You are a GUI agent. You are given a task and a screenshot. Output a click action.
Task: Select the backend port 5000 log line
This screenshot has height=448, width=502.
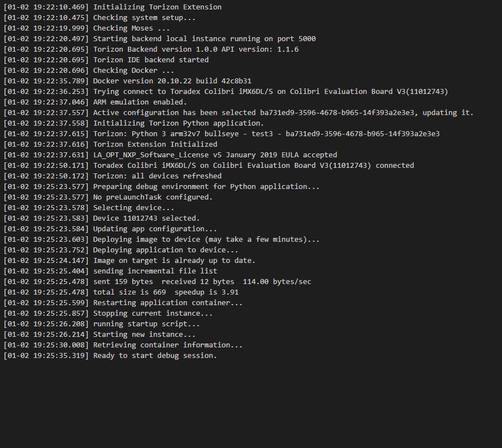[160, 39]
